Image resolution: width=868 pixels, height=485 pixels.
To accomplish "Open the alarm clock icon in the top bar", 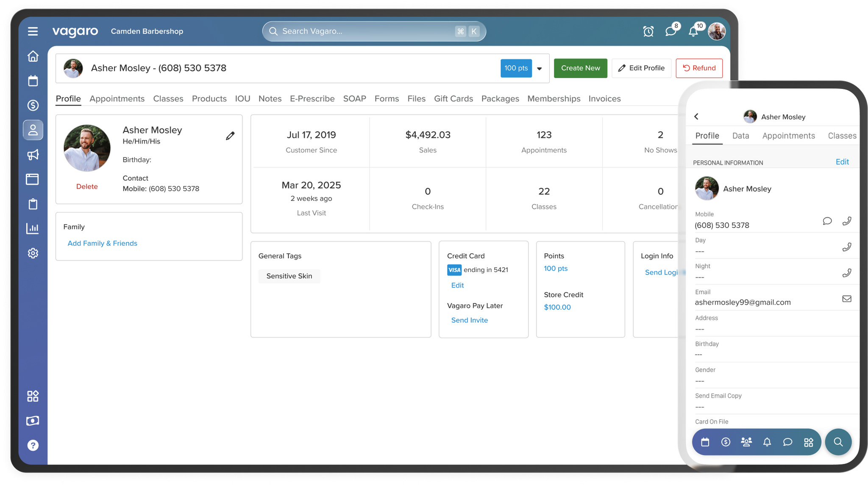I will [648, 31].
